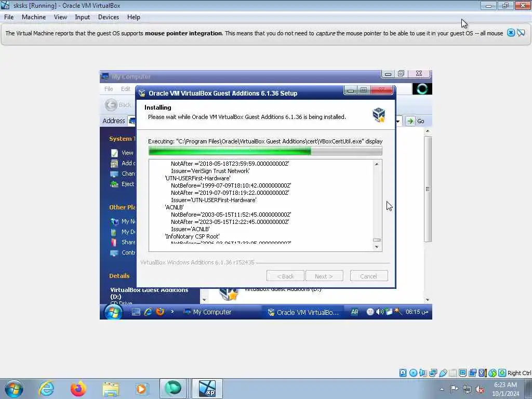Click the Eject task in My Computer sidebar

[122, 184]
